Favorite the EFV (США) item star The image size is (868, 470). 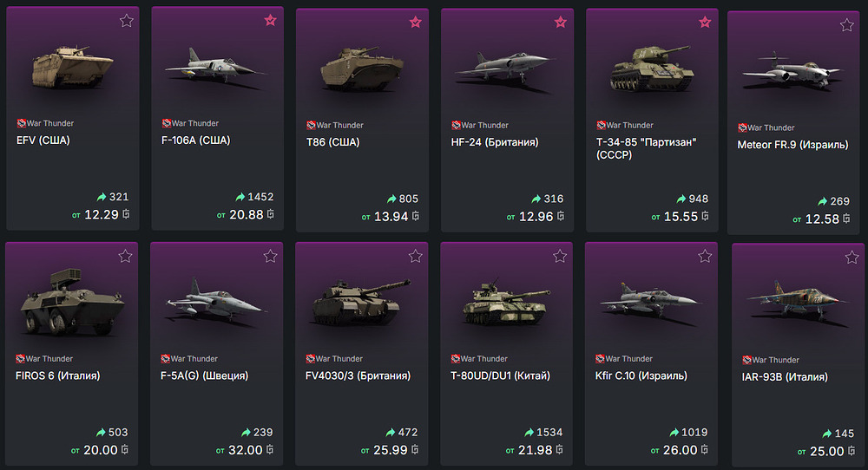click(x=127, y=21)
